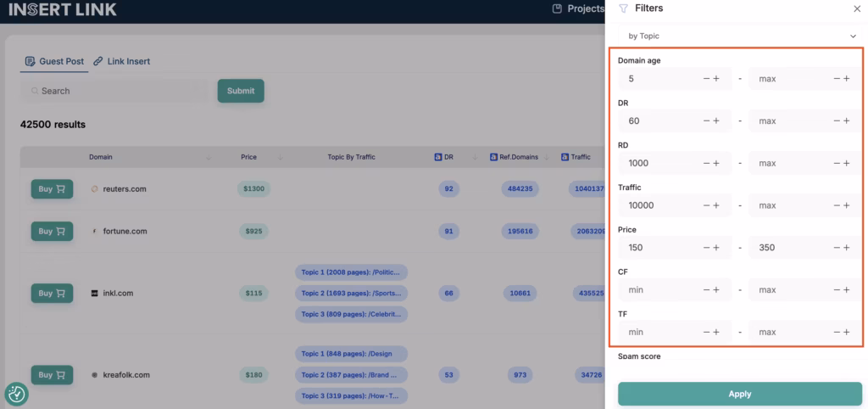Buy the fortune.com listing
The width and height of the screenshot is (868, 409).
click(x=52, y=231)
